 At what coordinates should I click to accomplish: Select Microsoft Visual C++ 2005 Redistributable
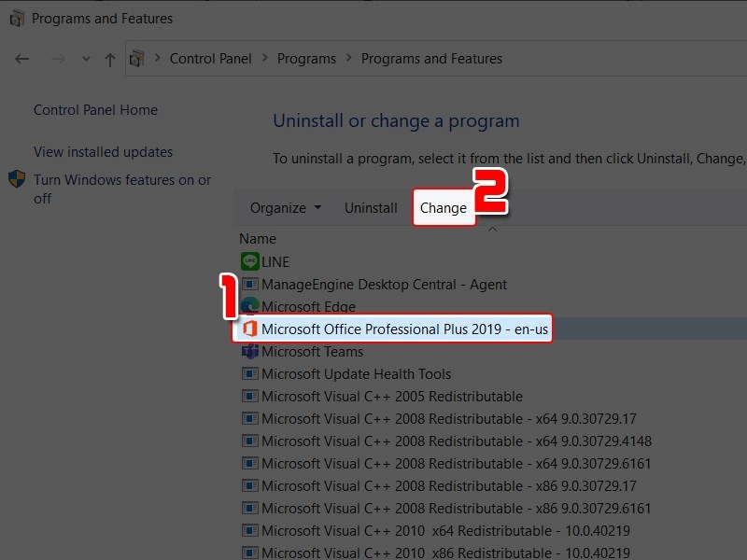coord(392,396)
